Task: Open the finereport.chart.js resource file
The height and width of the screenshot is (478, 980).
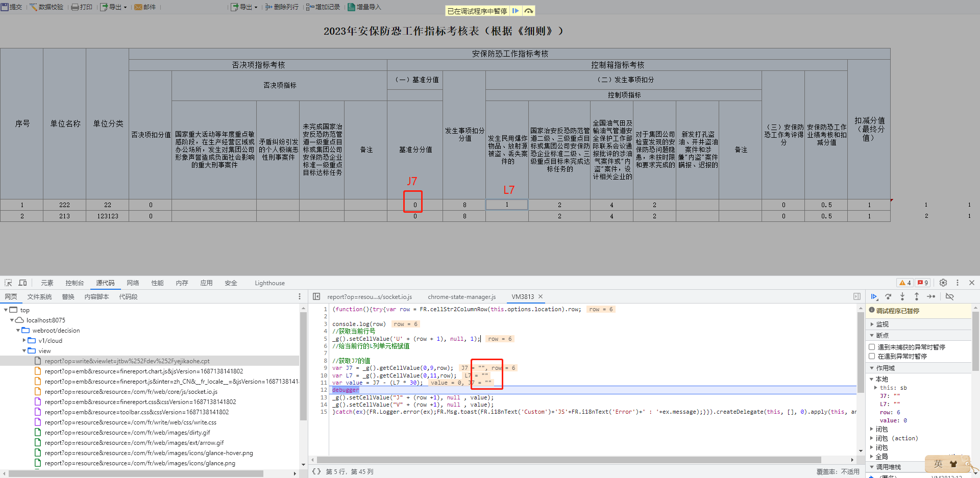Action: coord(144,371)
